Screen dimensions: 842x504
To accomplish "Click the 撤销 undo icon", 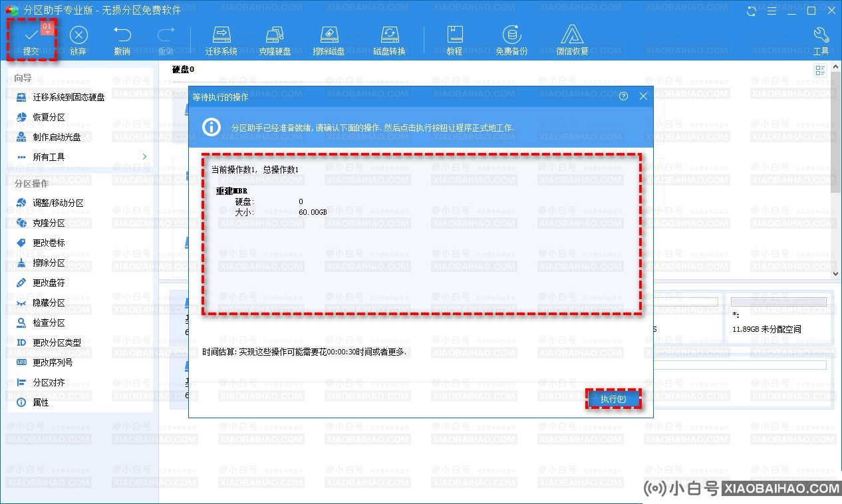I will (122, 40).
